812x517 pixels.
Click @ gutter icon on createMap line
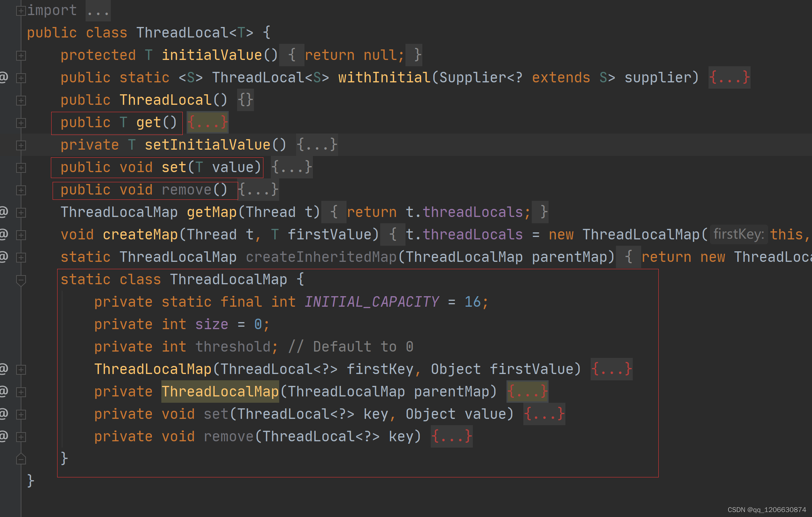click(4, 234)
